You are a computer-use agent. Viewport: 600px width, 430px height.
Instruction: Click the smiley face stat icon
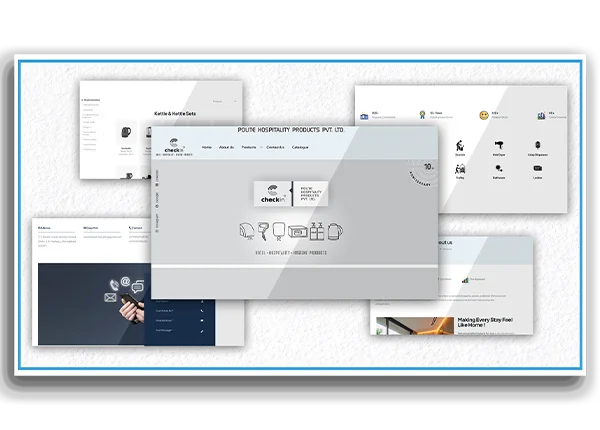483,115
